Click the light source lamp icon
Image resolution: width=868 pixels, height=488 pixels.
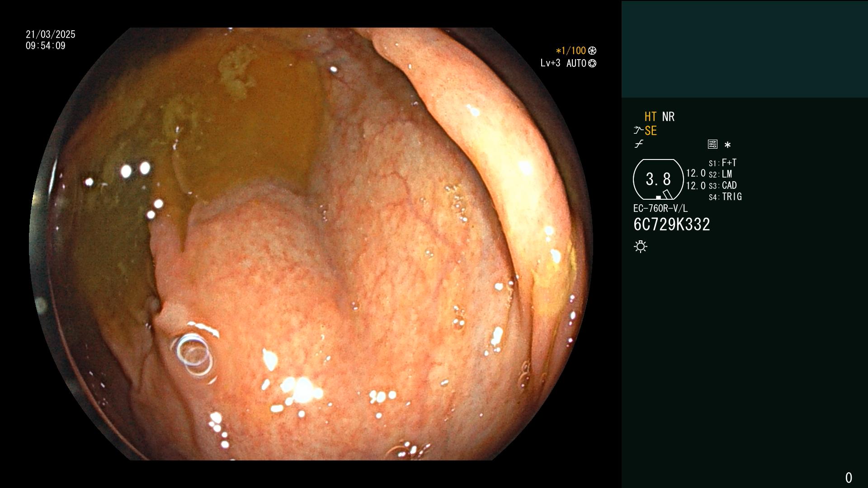pos(641,247)
